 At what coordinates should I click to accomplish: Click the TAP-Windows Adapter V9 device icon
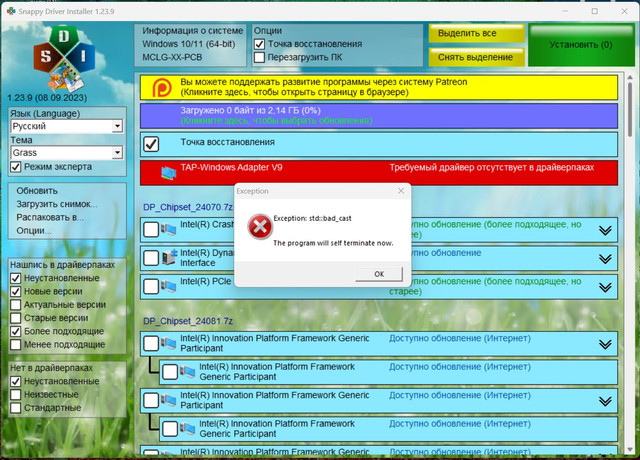168,173
